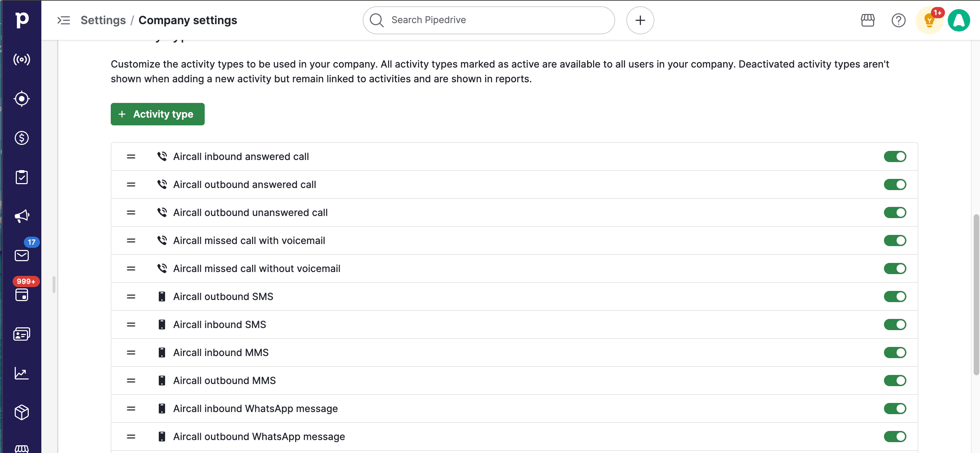The image size is (980, 453).
Task: Open Insights chart icon in sidebar
Action: pyautogui.click(x=22, y=373)
